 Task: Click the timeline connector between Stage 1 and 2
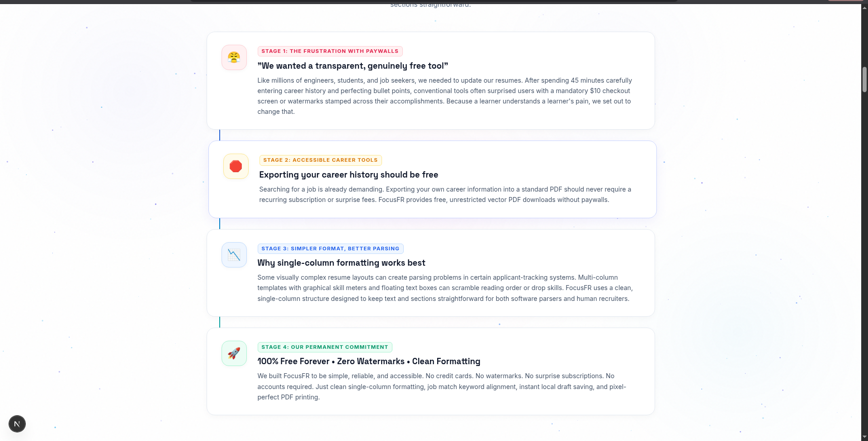coord(220,135)
